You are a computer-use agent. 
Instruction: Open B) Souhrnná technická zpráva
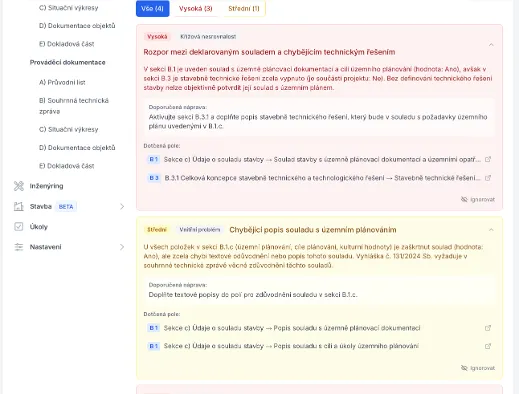coord(74,106)
